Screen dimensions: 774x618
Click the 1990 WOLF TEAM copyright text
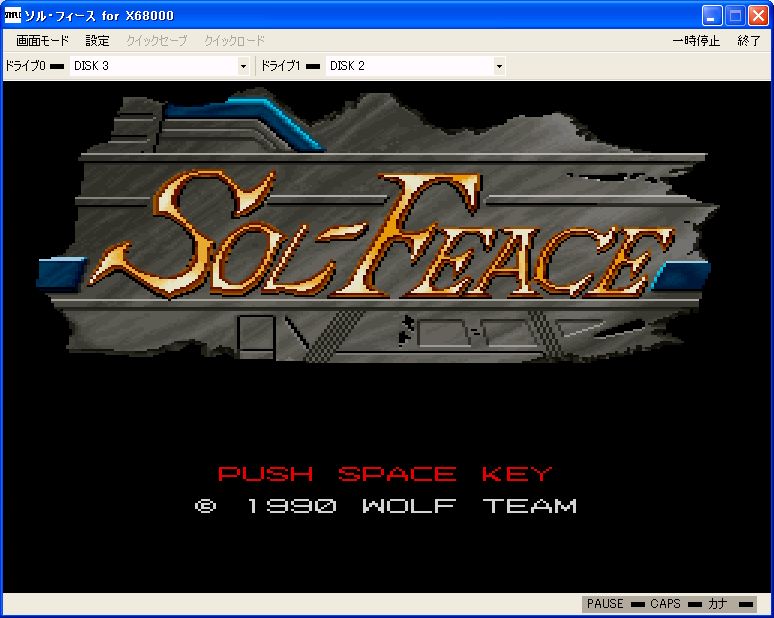386,506
